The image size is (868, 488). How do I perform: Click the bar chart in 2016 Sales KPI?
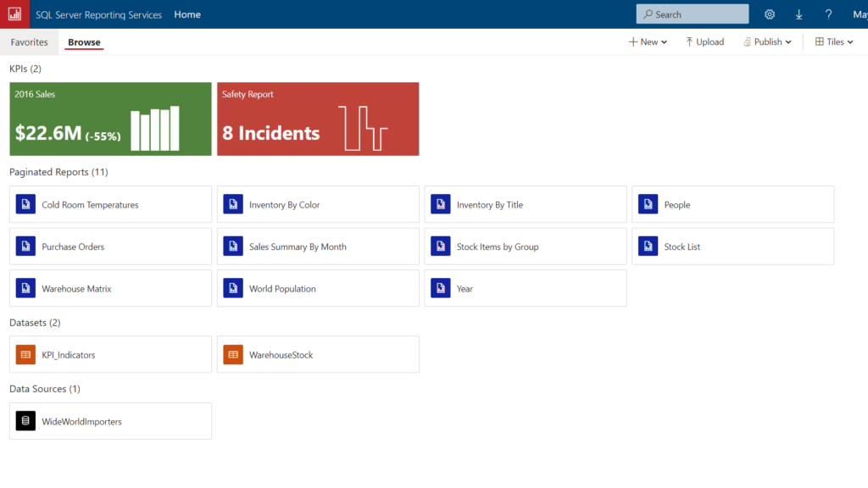pos(155,129)
